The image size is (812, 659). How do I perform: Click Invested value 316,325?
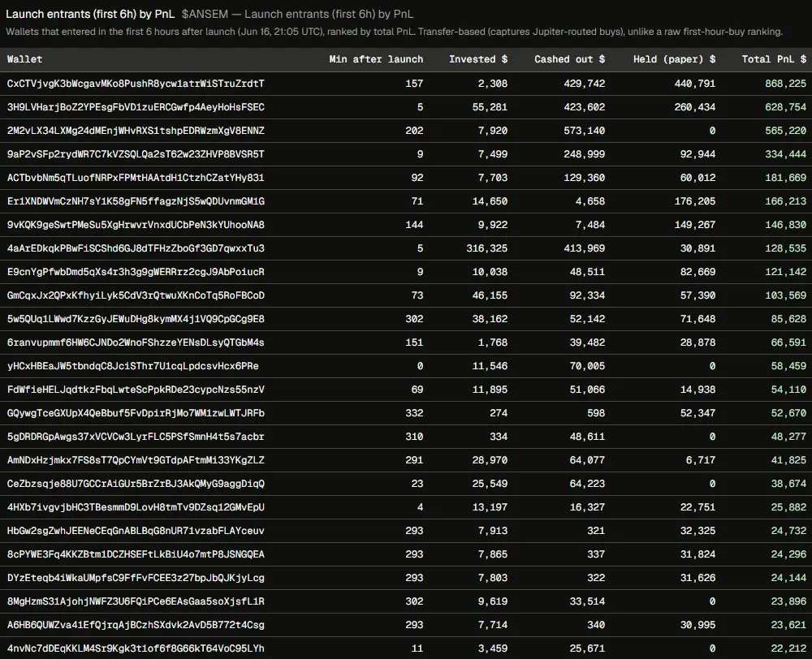(x=486, y=248)
